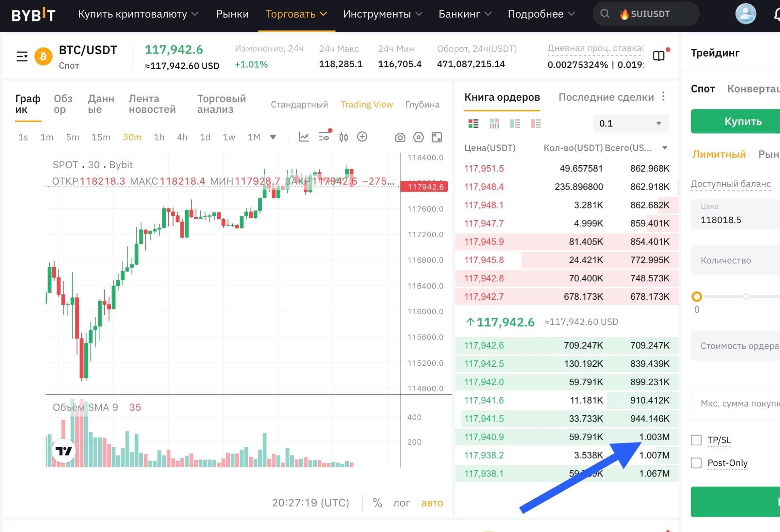
Task: Select the 1h timeframe
Action: 159,137
